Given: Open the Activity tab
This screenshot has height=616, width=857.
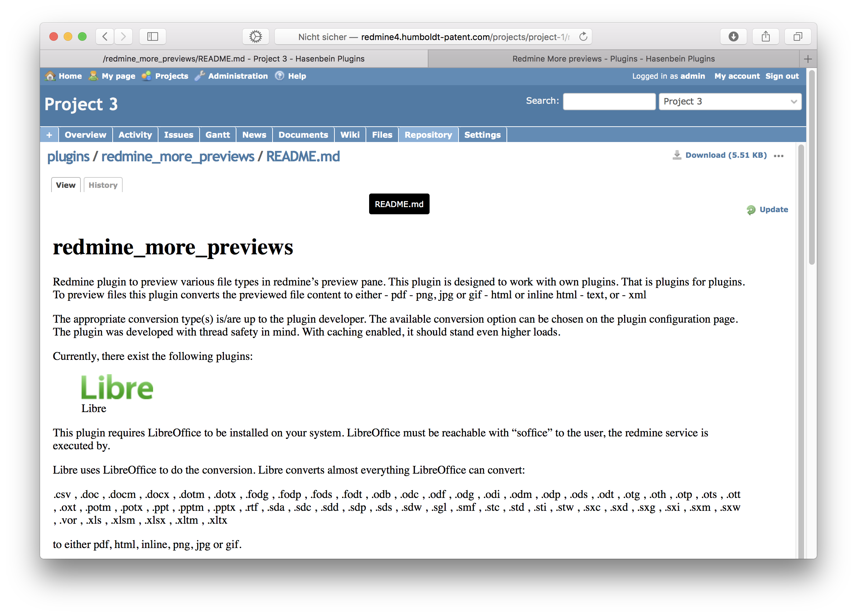Looking at the screenshot, I should click(135, 135).
